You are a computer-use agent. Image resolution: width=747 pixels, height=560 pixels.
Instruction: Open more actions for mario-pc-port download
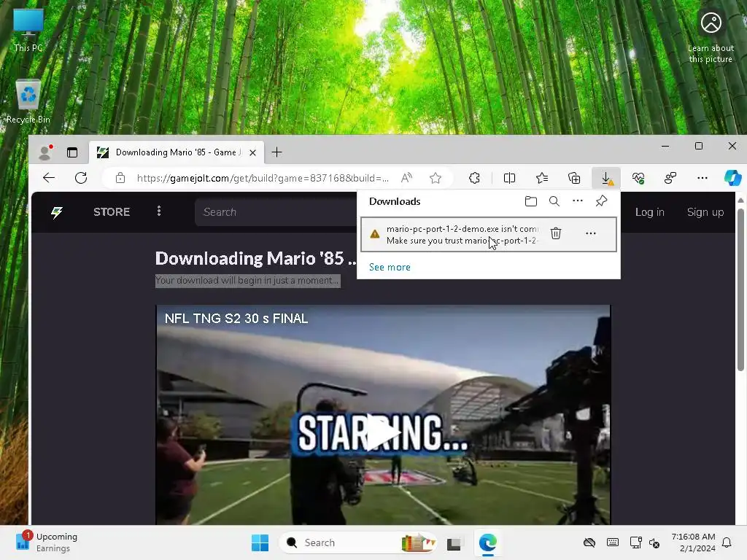click(x=591, y=233)
